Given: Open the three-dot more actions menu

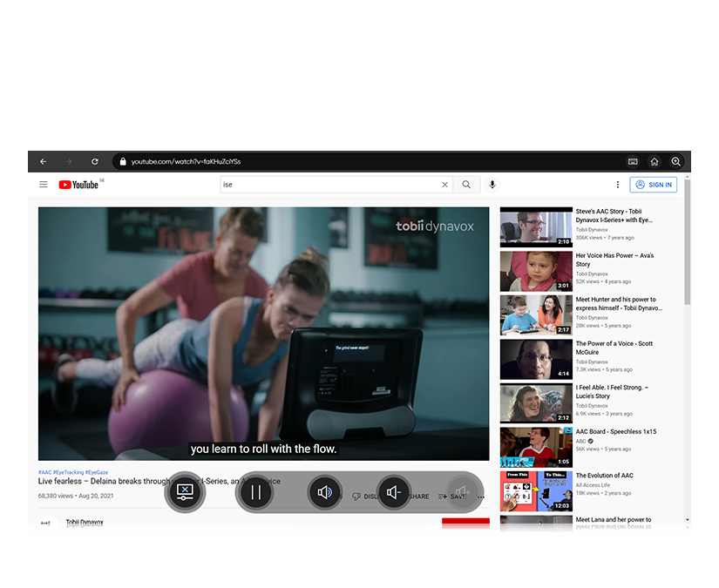Looking at the screenshot, I should click(x=480, y=497).
